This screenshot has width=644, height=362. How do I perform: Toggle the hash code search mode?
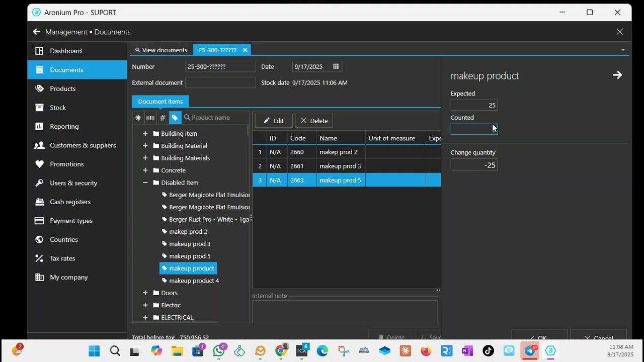[x=163, y=118]
